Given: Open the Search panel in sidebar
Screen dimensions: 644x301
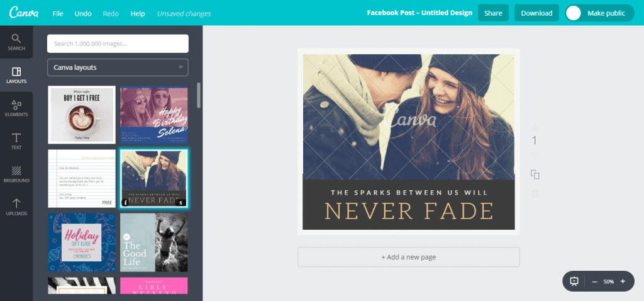Looking at the screenshot, I should (x=16, y=42).
